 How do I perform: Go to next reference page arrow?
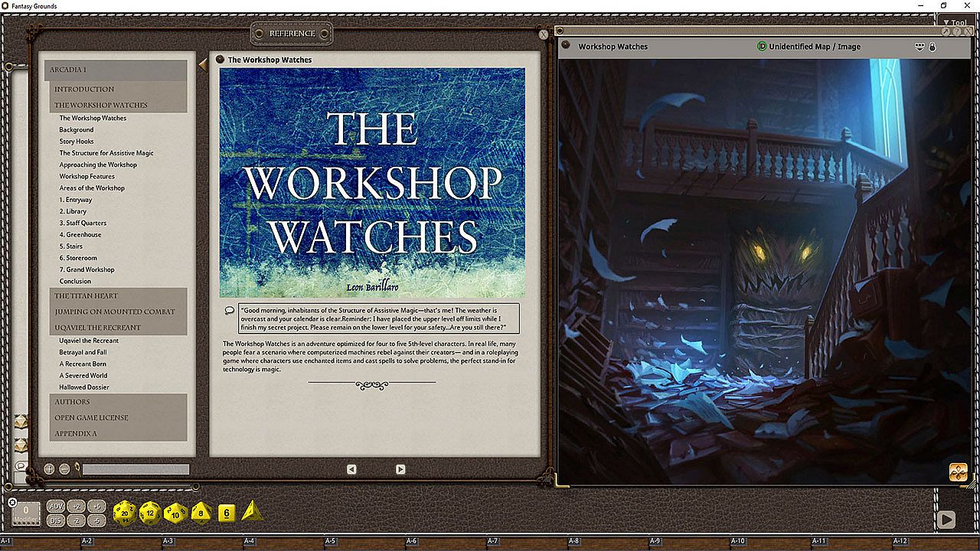400,469
